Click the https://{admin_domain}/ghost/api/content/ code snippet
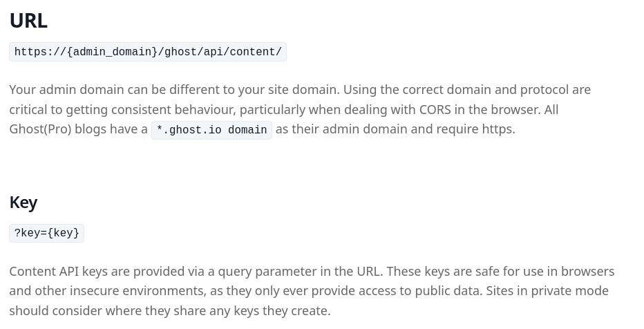644x329 pixels. (x=148, y=52)
